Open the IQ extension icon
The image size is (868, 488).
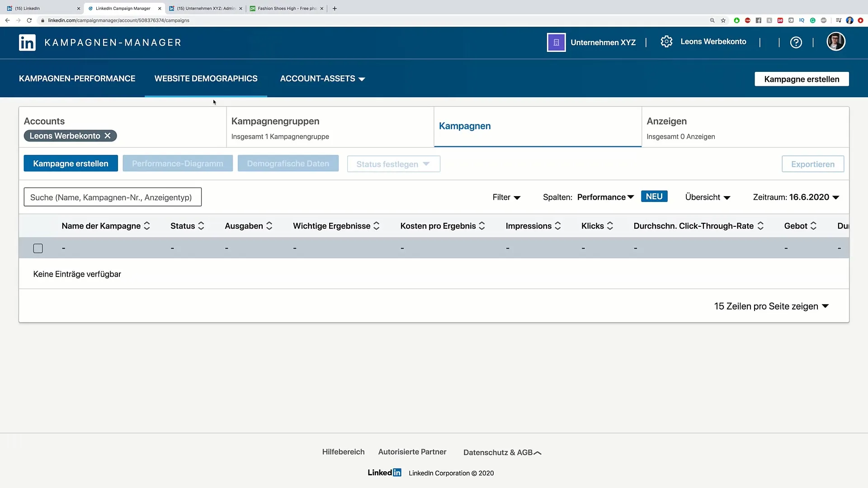[802, 20]
